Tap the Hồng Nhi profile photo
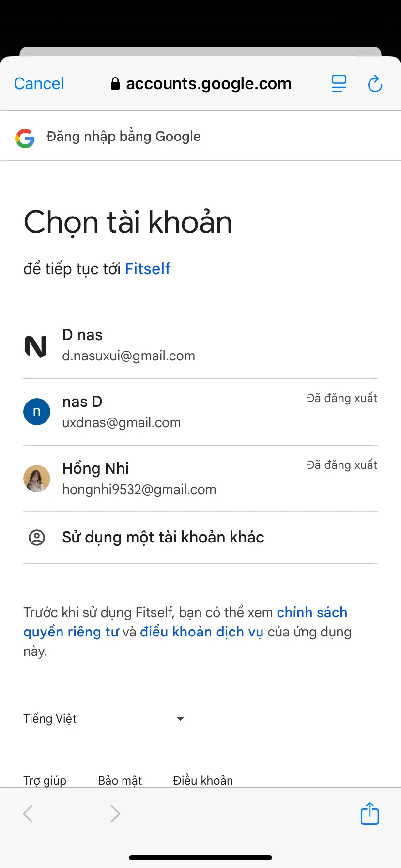The height and width of the screenshot is (868, 401). tap(37, 479)
